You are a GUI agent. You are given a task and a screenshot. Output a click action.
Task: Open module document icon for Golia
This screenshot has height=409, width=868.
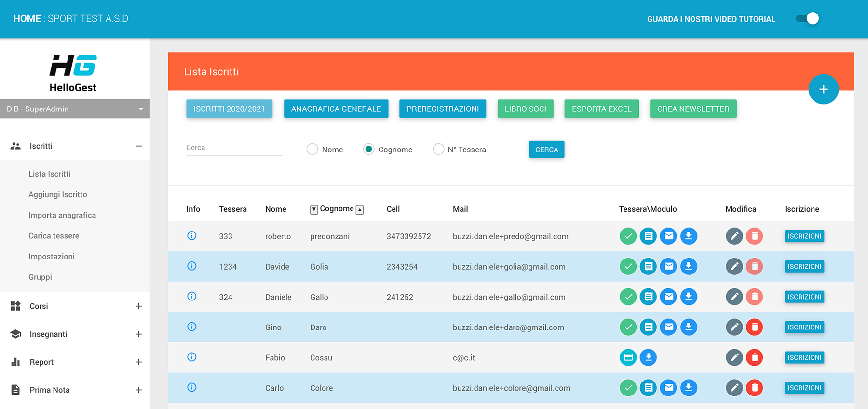pos(648,266)
